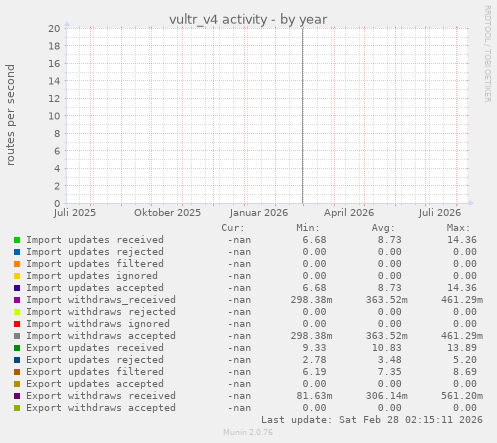Click the Export updates received max 13.89

[462, 348]
